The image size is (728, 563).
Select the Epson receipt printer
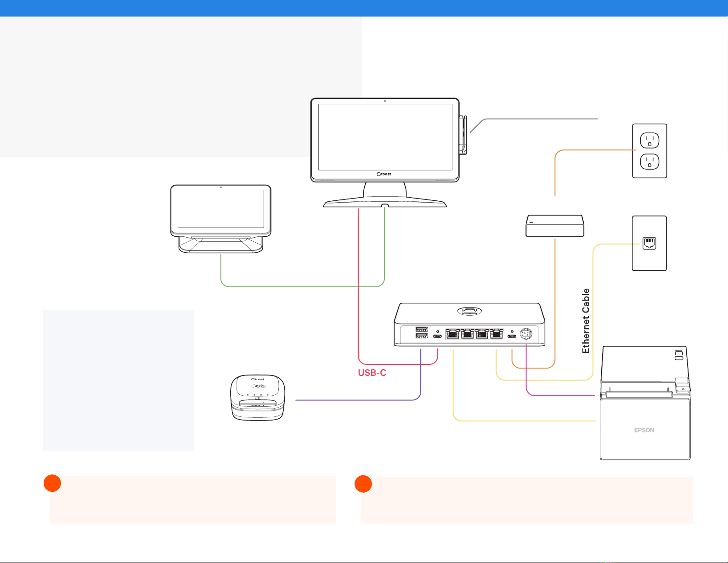[x=645, y=403]
